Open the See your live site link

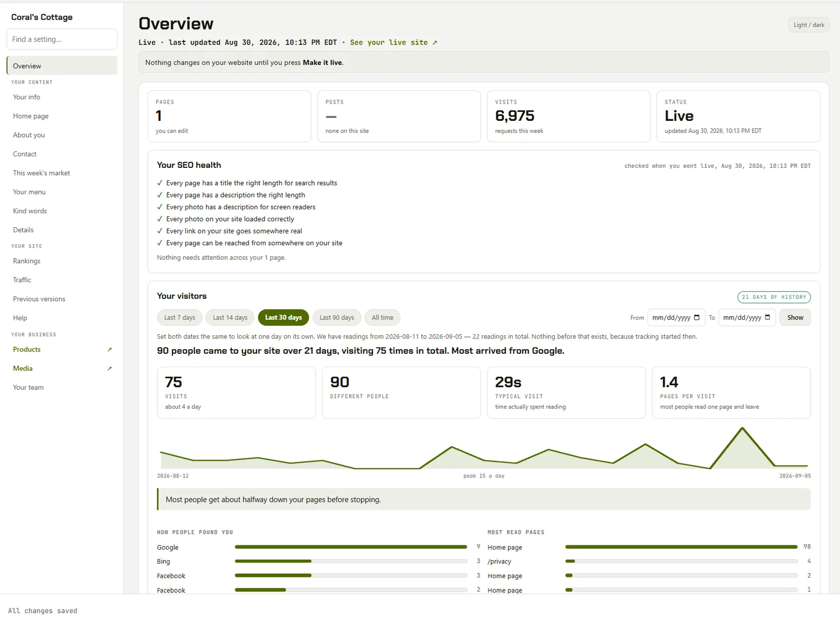(394, 43)
